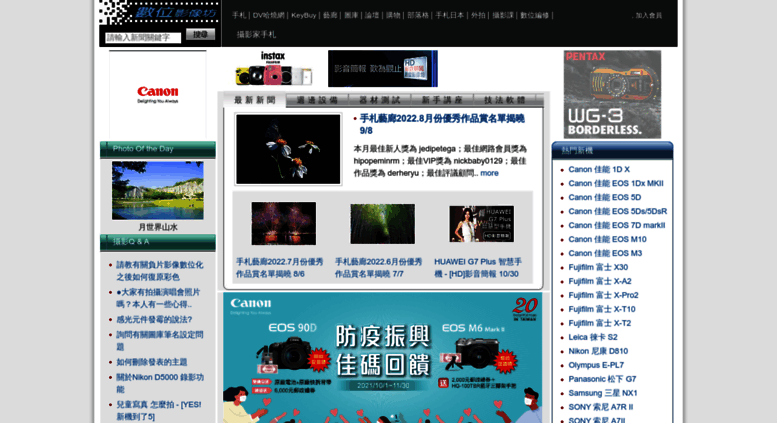Click the 月世界山水 photo caption

point(158,227)
